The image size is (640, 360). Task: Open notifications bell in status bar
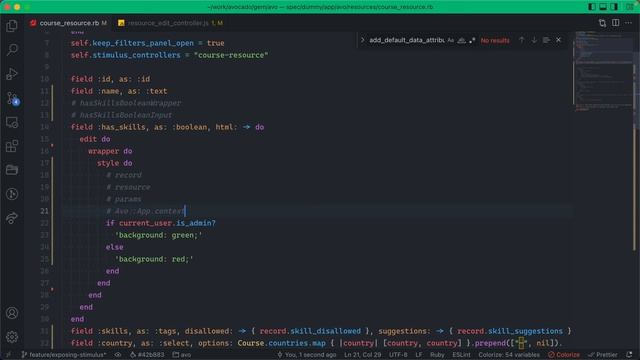point(629,355)
